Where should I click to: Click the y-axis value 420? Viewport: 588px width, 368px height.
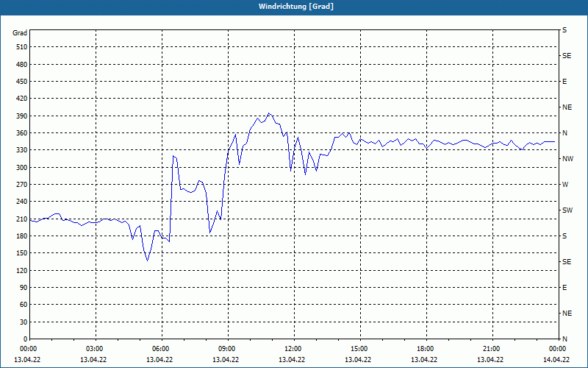pyautogui.click(x=22, y=99)
